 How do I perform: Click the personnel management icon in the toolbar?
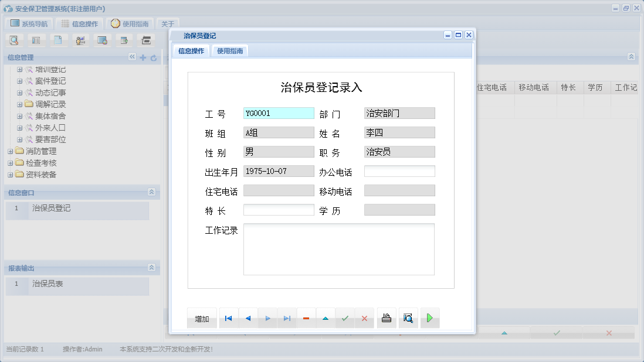pos(80,40)
